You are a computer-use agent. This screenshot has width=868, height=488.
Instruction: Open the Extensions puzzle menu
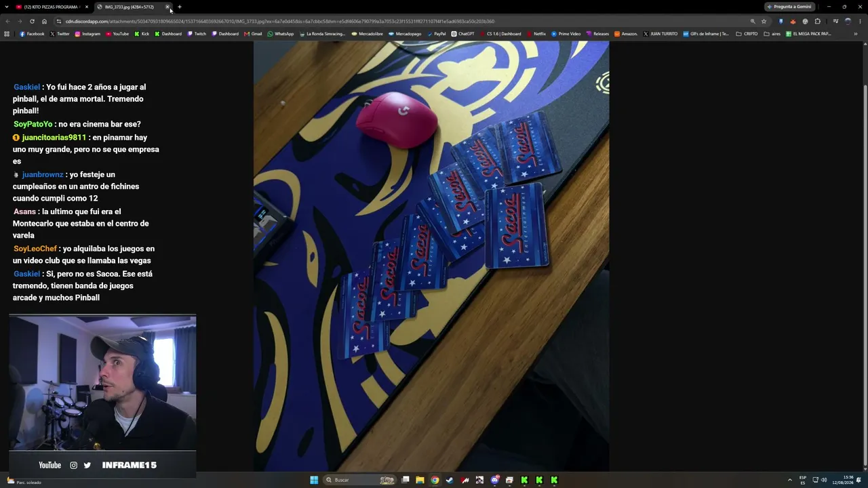(817, 21)
